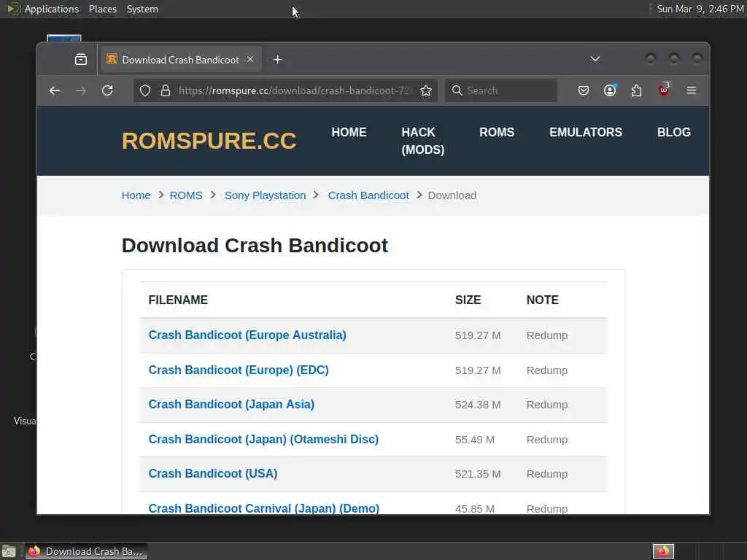Open the tracking protection shield icon
Image resolution: width=747 pixels, height=560 pixels.
(145, 90)
